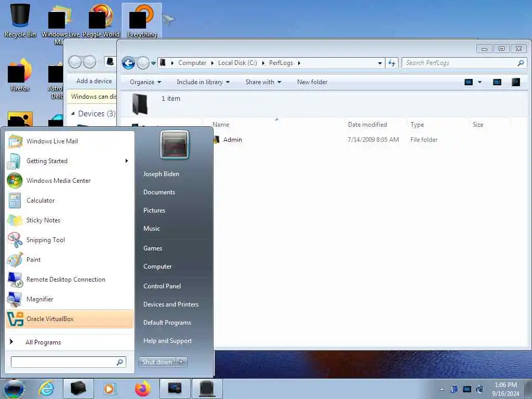
Task: Launch the Snipping Tool
Action: click(x=70, y=240)
